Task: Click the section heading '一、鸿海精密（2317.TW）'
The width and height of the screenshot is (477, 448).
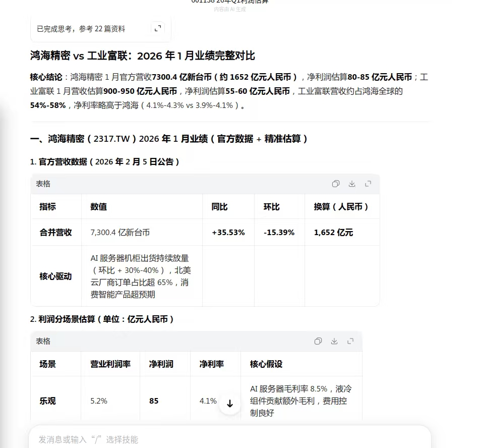Action: 169,139
